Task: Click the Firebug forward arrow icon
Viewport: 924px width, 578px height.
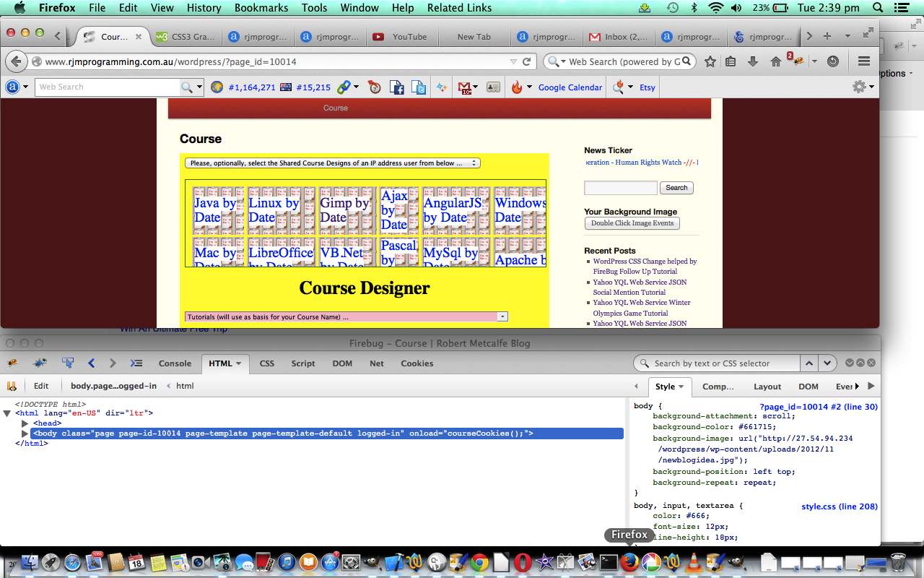Action: coord(113,363)
